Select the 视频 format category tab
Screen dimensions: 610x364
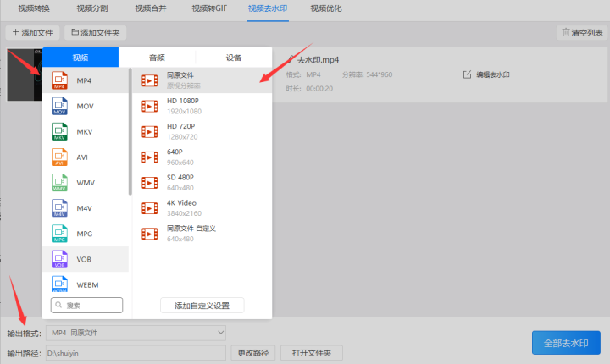80,58
